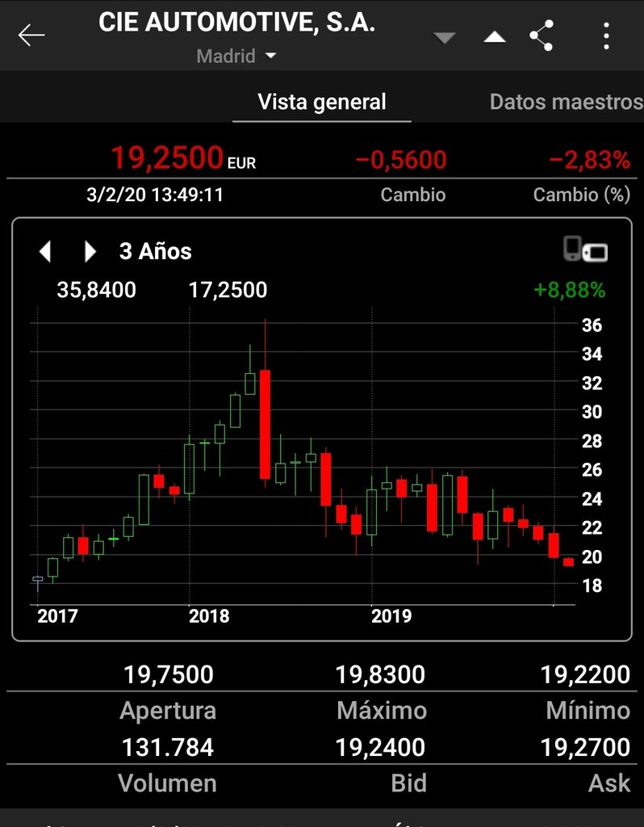The image size is (644, 827).
Task: Tap the Volumen value 131.784
Action: (168, 747)
